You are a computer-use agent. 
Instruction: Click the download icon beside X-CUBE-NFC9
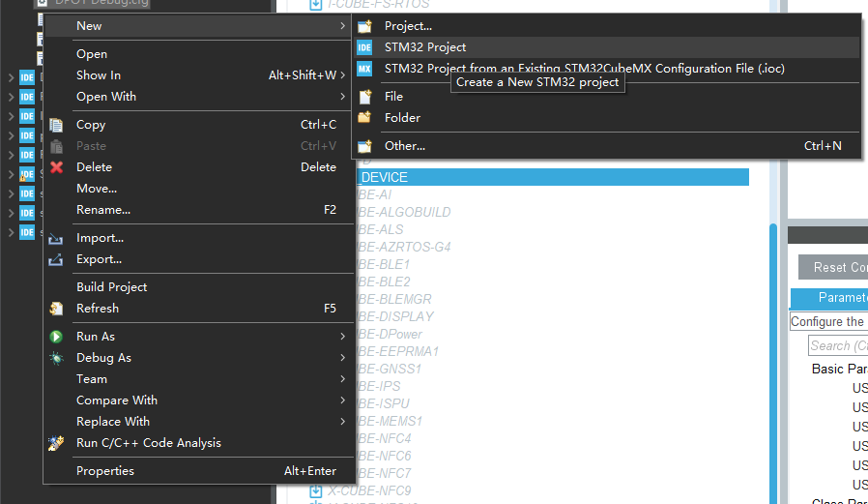pos(315,491)
